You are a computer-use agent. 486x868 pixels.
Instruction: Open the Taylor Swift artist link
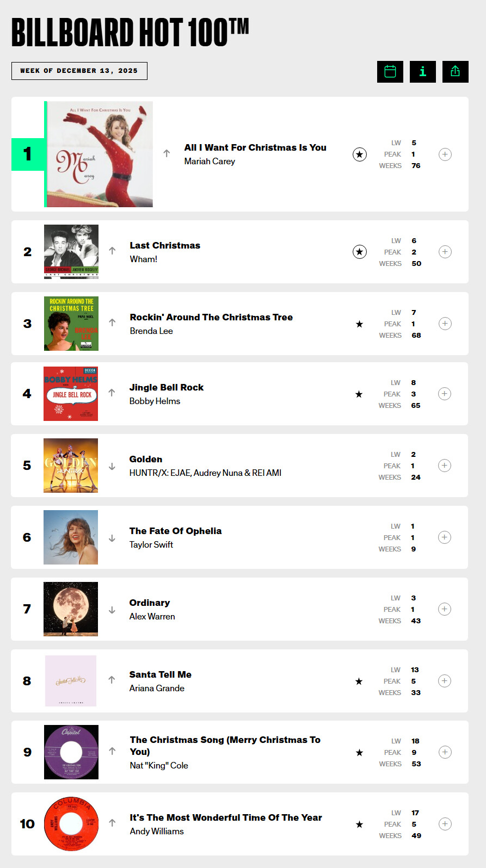(x=151, y=544)
